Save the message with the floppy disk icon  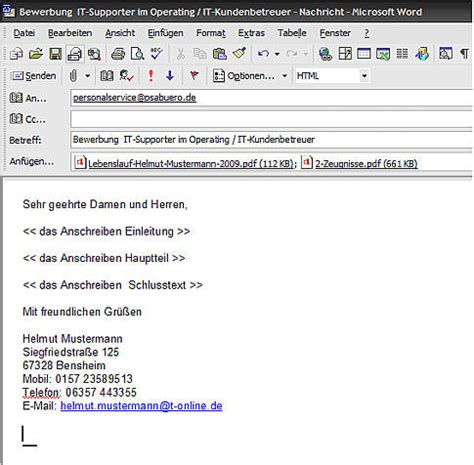55,54
